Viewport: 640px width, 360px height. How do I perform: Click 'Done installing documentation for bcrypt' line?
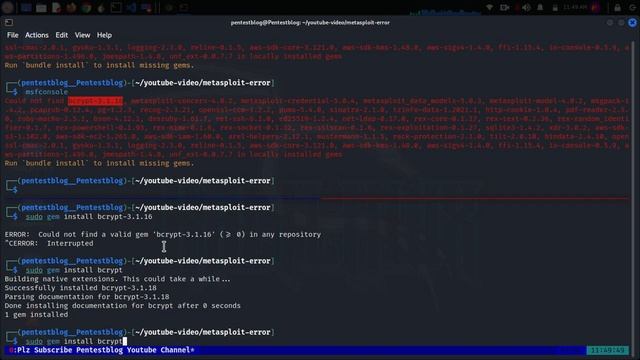tap(122, 306)
